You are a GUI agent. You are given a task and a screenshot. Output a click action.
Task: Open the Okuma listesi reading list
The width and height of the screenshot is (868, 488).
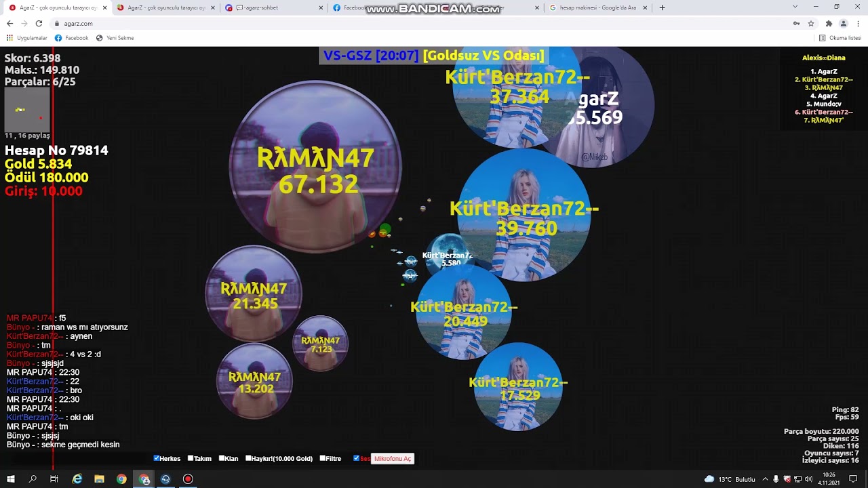840,38
